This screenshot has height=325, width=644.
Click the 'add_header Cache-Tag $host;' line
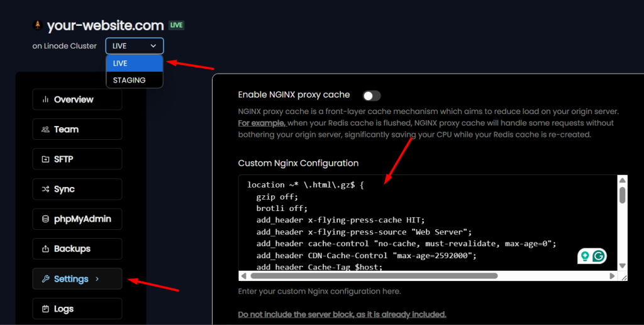coord(319,266)
